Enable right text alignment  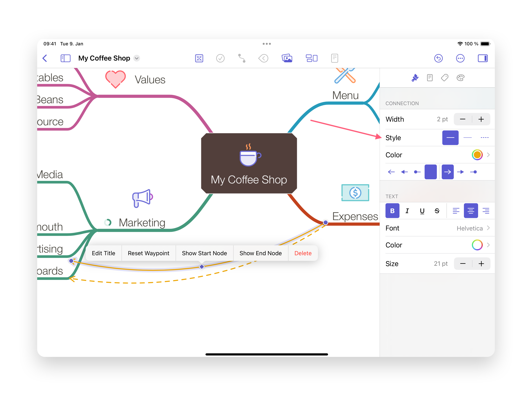486,211
